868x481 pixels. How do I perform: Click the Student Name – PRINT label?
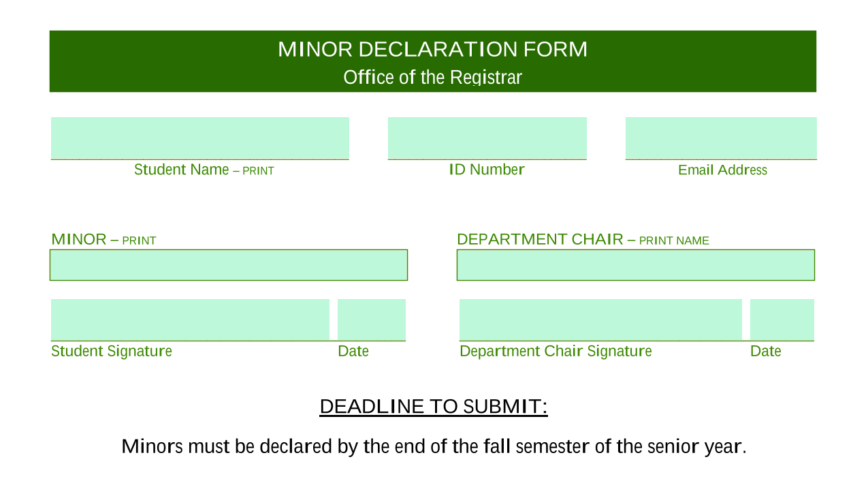tap(204, 170)
